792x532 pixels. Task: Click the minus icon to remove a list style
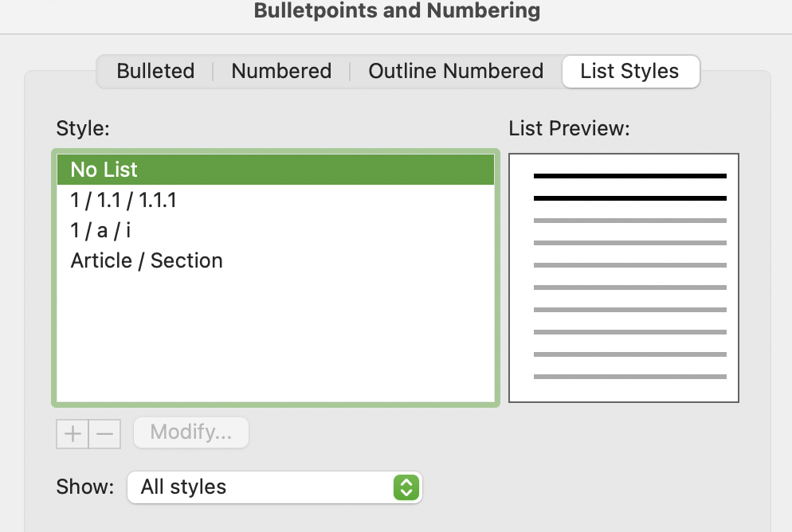pyautogui.click(x=104, y=433)
